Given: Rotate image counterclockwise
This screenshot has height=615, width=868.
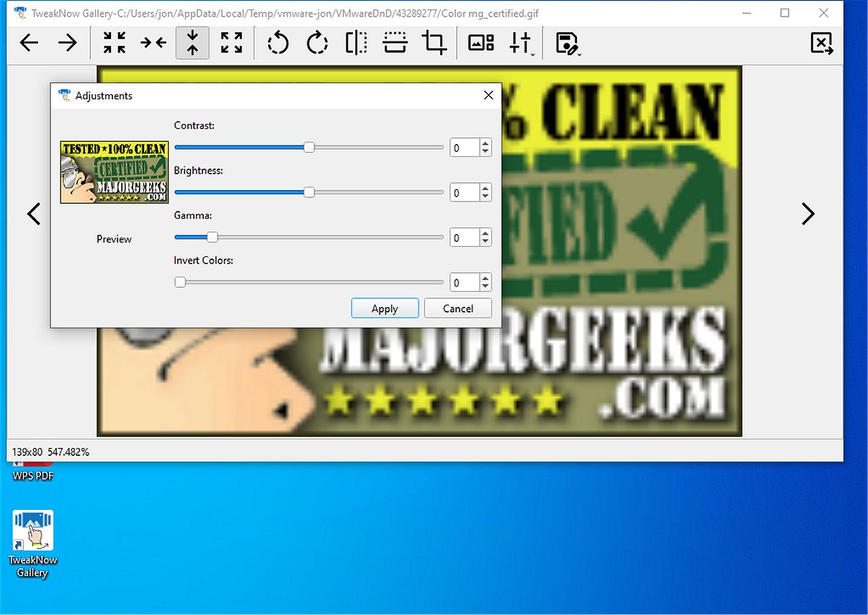Looking at the screenshot, I should coord(278,43).
